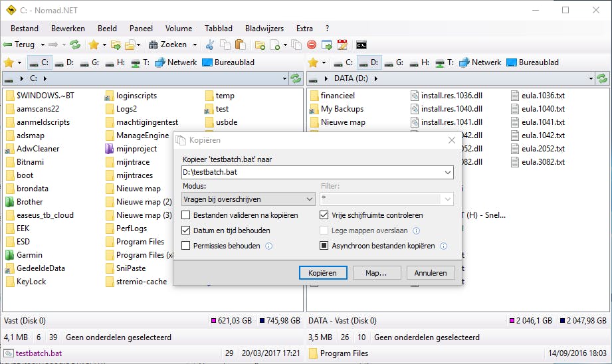Viewport: 612px width, 364px height.
Task: Click the refresh icon in main toolbar
Action: 75,45
